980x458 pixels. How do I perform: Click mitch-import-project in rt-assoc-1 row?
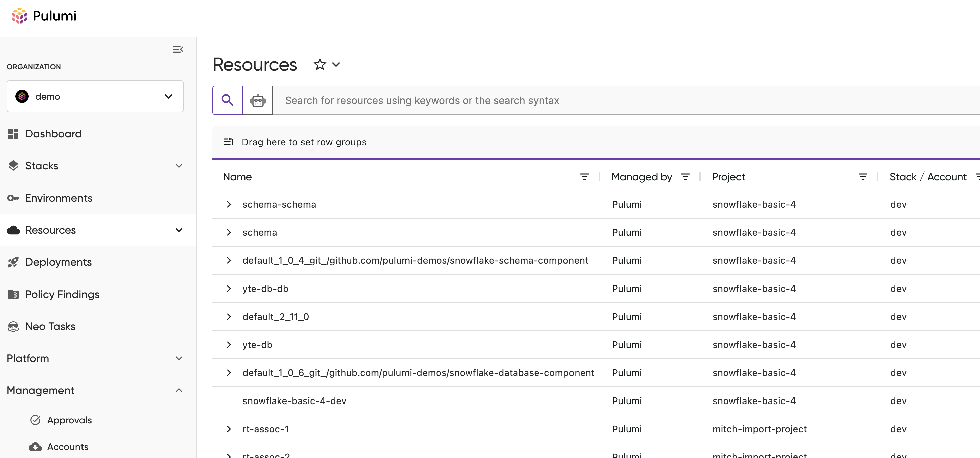pyautogui.click(x=760, y=429)
